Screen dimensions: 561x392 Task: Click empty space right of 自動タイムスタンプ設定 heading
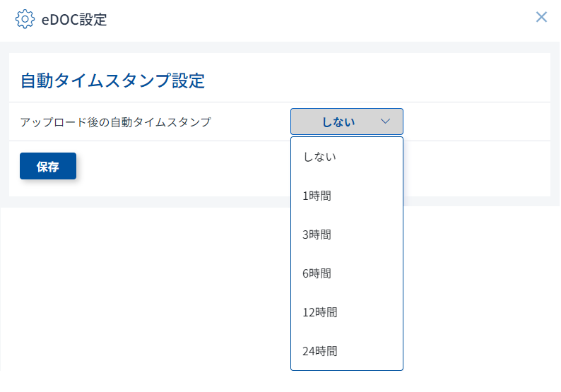[374, 81]
